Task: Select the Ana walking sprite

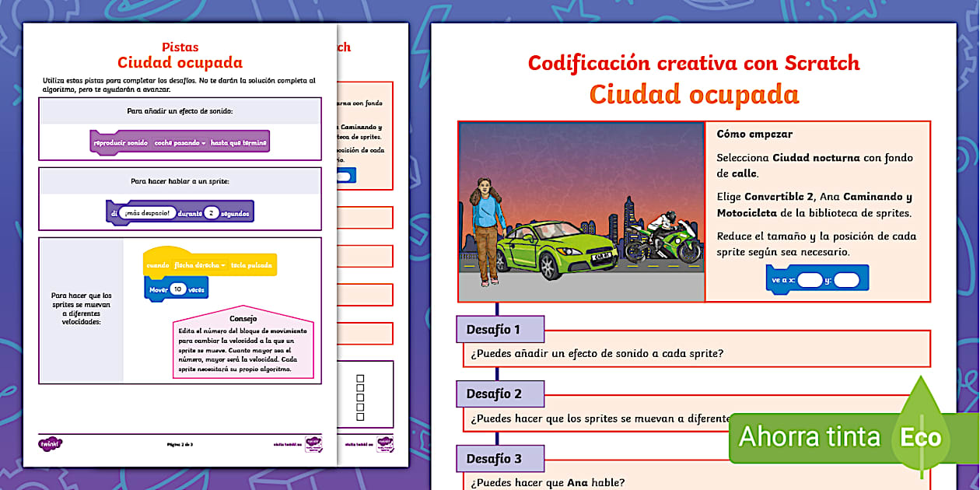Action: pos(485,229)
